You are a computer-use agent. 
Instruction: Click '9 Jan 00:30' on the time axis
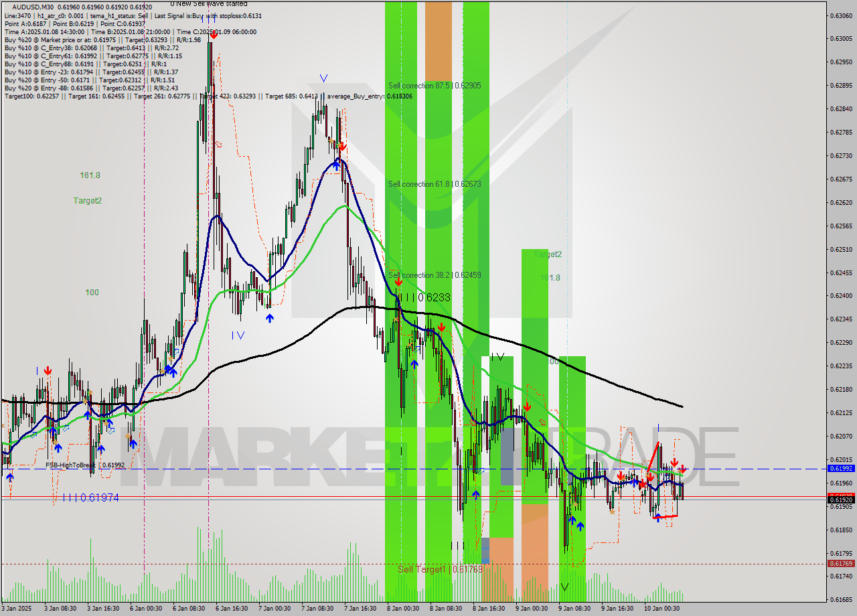pyautogui.click(x=531, y=609)
